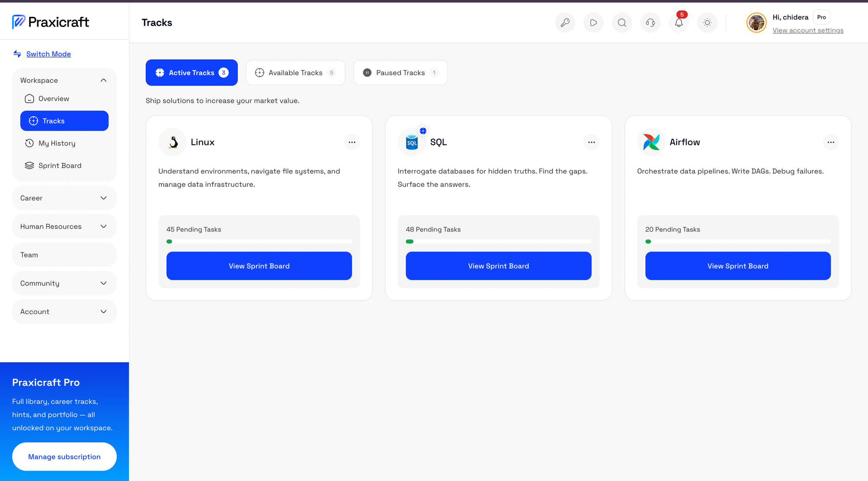Toggle light/dark theme sun icon

click(707, 23)
